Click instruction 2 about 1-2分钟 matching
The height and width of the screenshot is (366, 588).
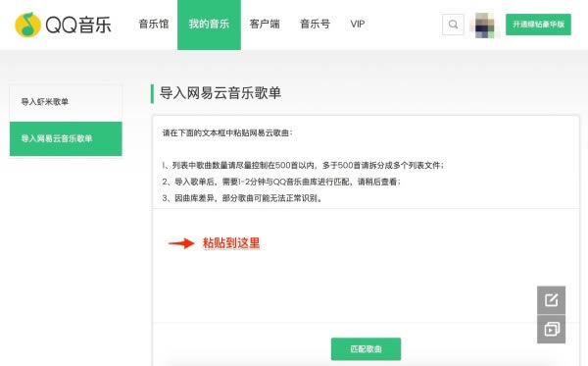tap(281, 182)
